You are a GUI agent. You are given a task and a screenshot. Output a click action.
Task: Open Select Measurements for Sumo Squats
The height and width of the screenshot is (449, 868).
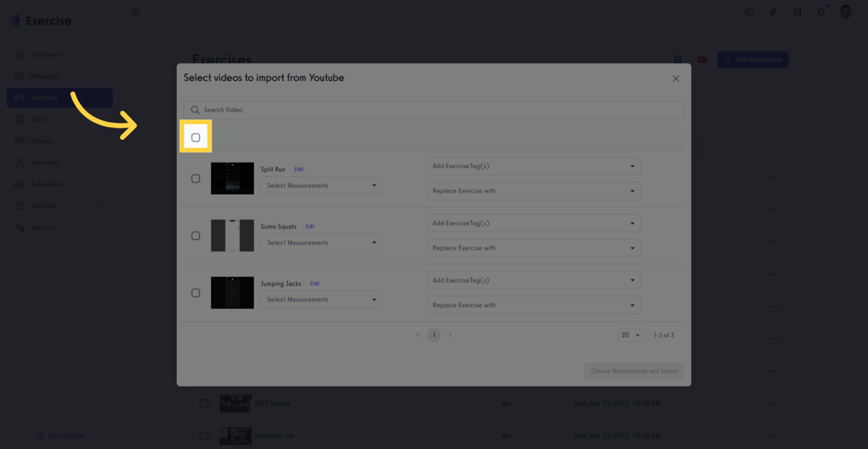pos(321,242)
